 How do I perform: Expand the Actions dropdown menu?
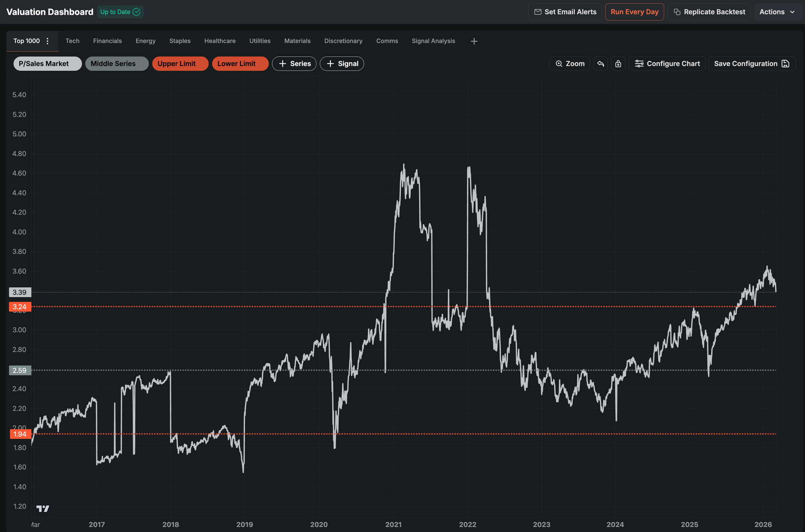click(x=777, y=12)
